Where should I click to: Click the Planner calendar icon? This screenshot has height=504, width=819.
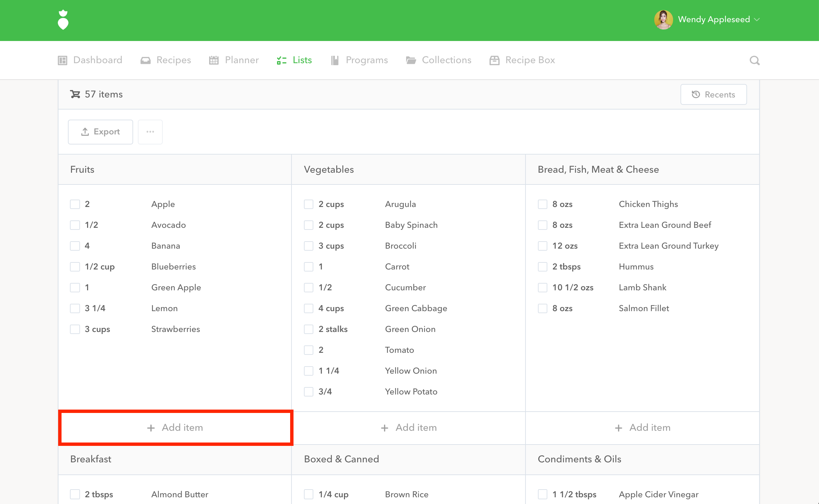pos(214,60)
